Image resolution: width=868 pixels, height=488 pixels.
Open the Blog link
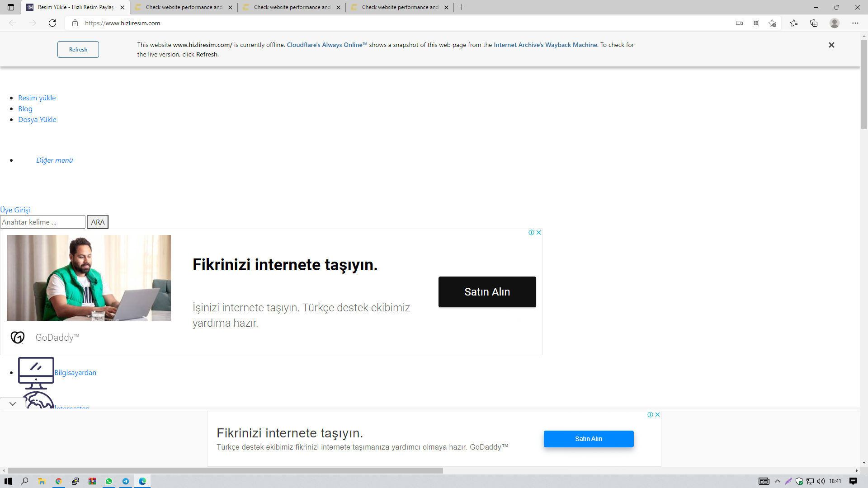[25, 109]
